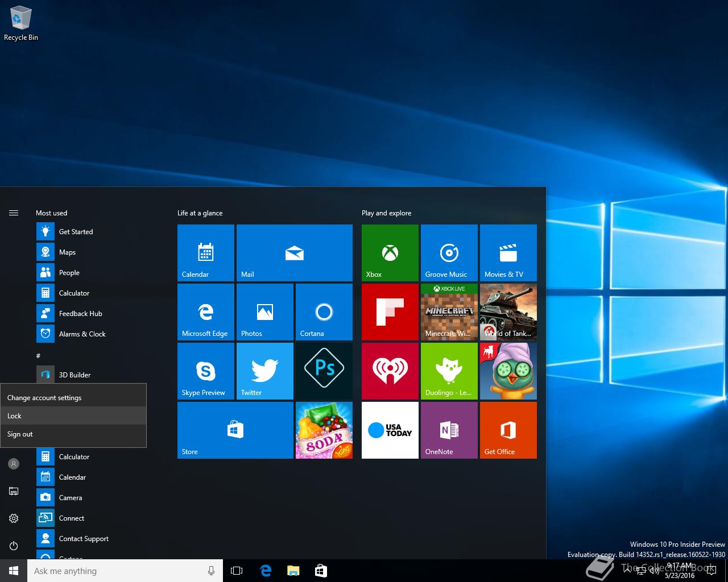The image size is (728, 582).
Task: Click the user account icon
Action: [x=14, y=464]
